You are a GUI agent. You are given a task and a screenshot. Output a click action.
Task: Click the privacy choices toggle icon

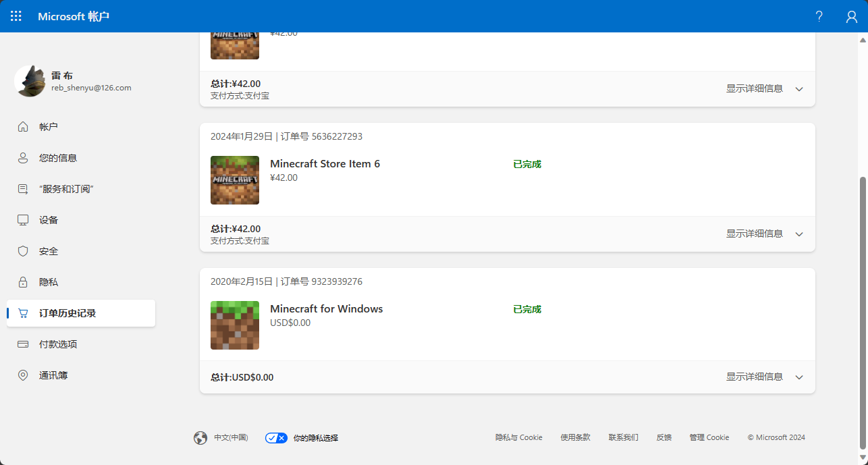point(277,438)
